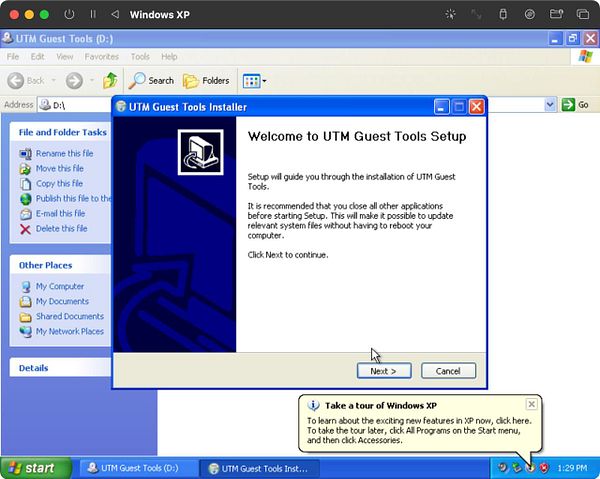Click the red security shield tray icon
This screenshot has width=600, height=479.
point(544,468)
